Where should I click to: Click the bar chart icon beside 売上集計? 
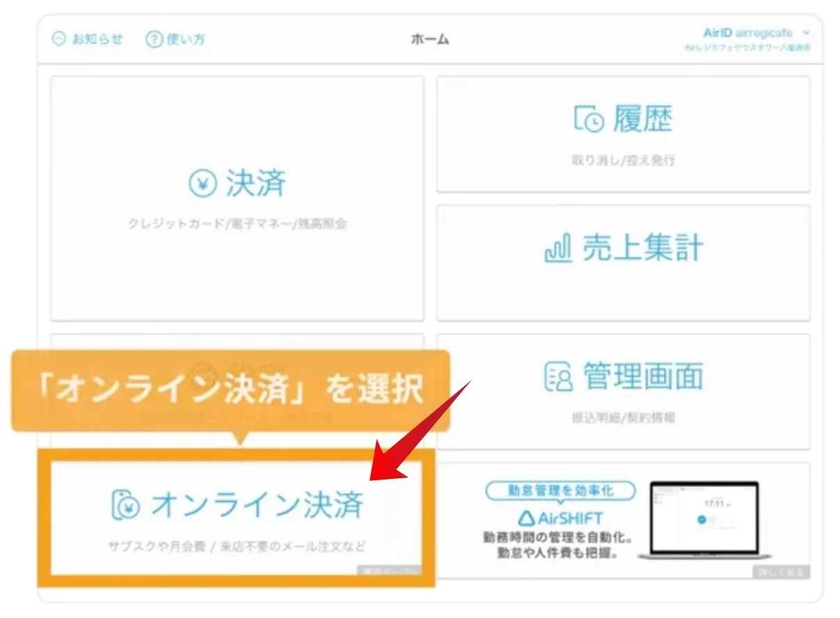pyautogui.click(x=558, y=248)
